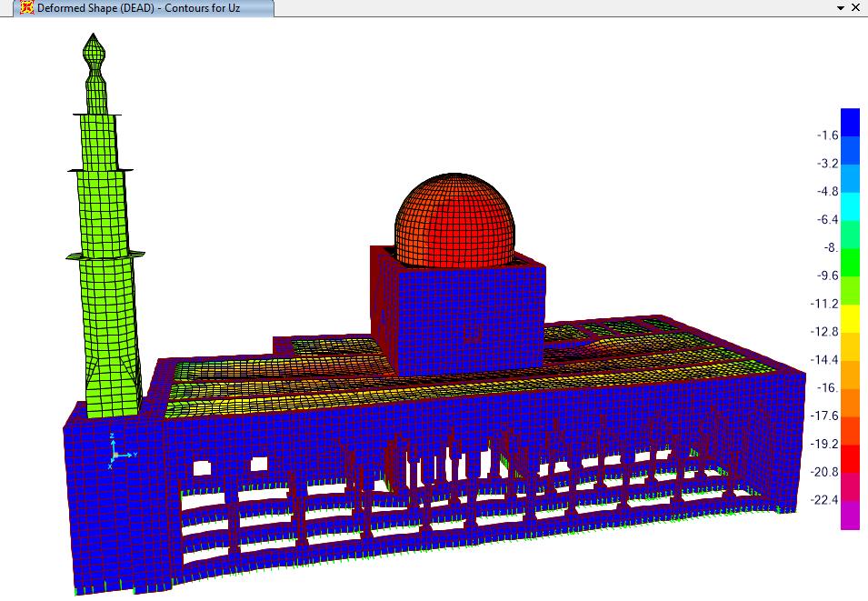Open the window list dropdown arrow
This screenshot has height=601, width=868.
(841, 8)
